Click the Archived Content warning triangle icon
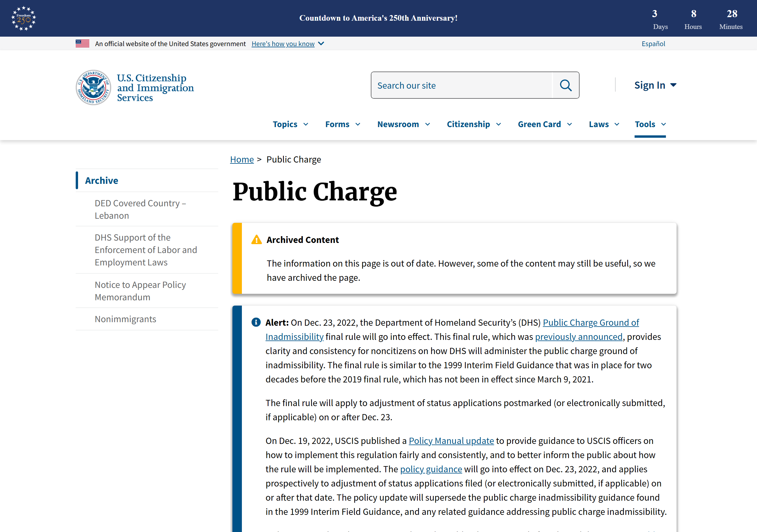 pyautogui.click(x=256, y=240)
